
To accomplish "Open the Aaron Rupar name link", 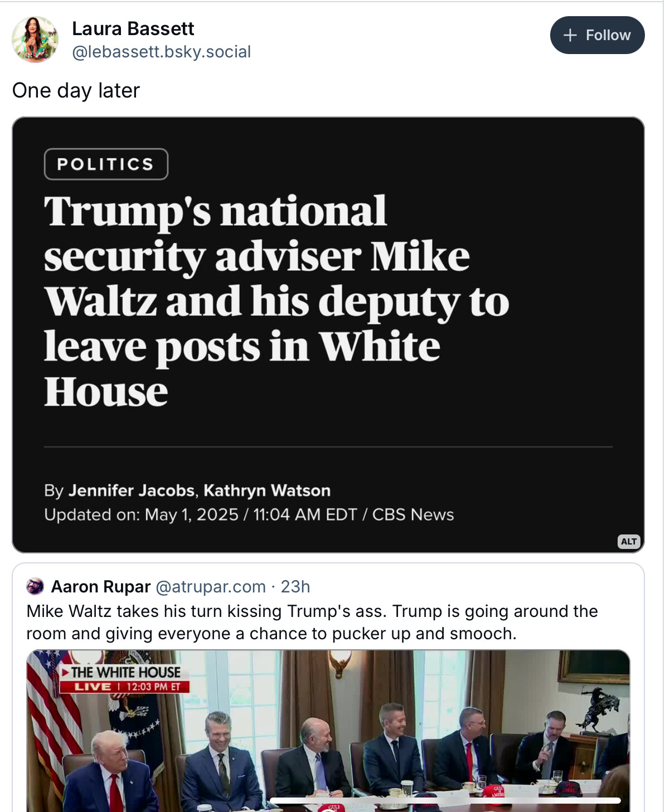I will pyautogui.click(x=101, y=586).
